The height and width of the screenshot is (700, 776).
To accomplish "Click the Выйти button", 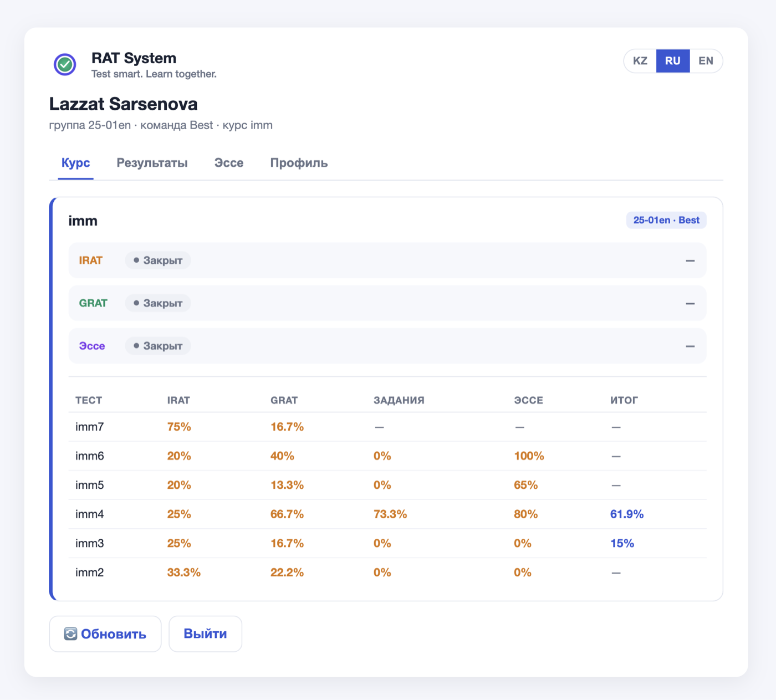I will tap(206, 634).
